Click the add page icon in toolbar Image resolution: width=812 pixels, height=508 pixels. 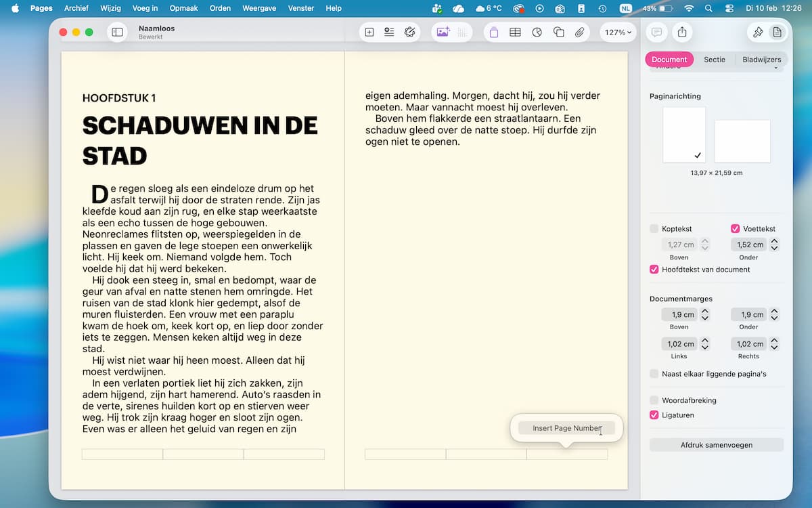[369, 32]
